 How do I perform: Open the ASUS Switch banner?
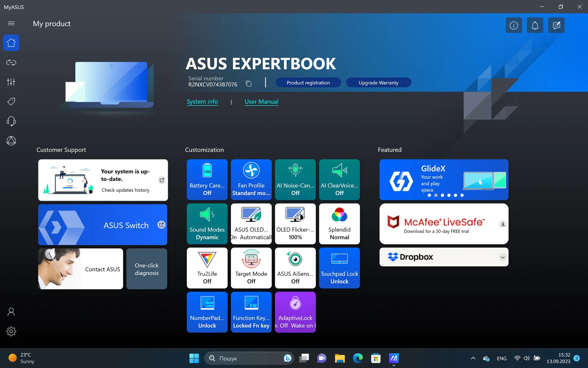tap(103, 225)
